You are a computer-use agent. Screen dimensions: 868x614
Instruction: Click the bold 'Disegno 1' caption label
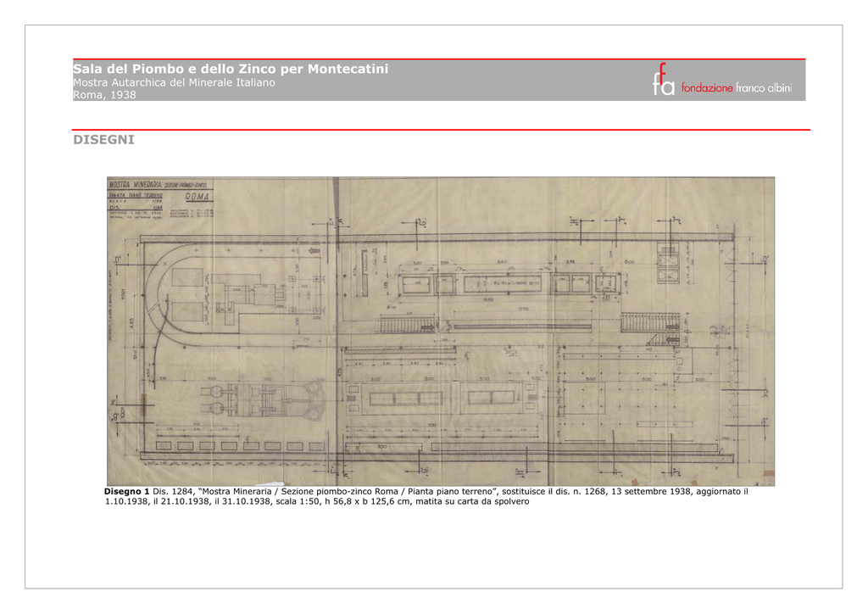click(126, 492)
